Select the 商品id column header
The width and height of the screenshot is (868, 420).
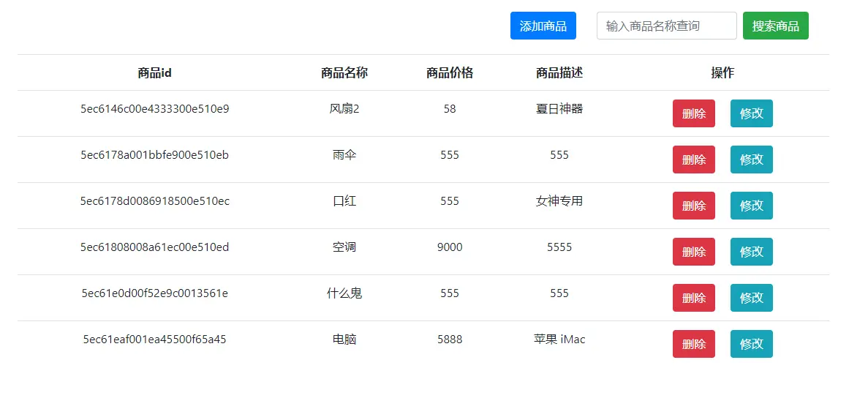pyautogui.click(x=154, y=72)
